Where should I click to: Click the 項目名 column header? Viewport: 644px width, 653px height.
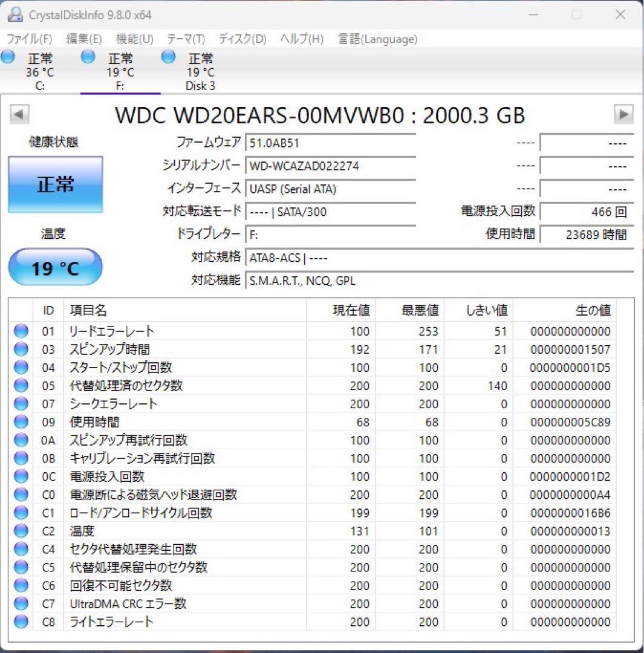pos(185,310)
